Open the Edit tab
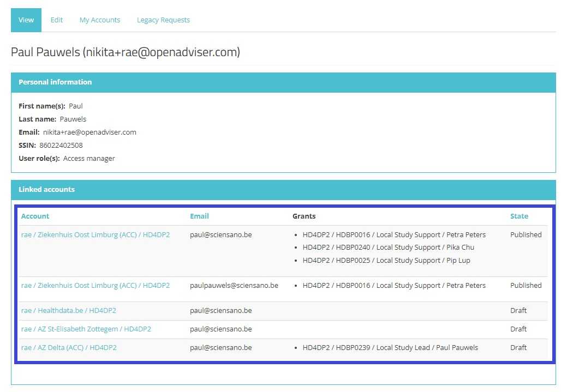This screenshot has height=392, width=561. tap(57, 20)
